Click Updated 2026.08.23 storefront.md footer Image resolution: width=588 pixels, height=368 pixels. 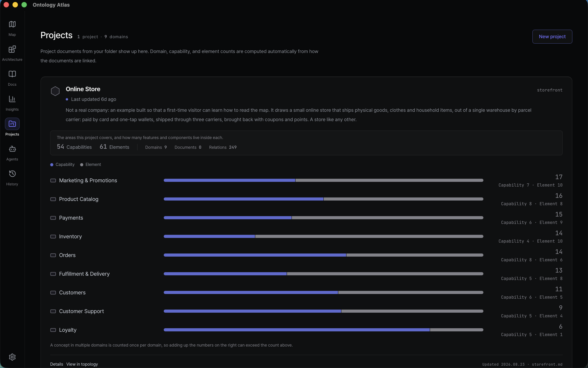pyautogui.click(x=523, y=365)
